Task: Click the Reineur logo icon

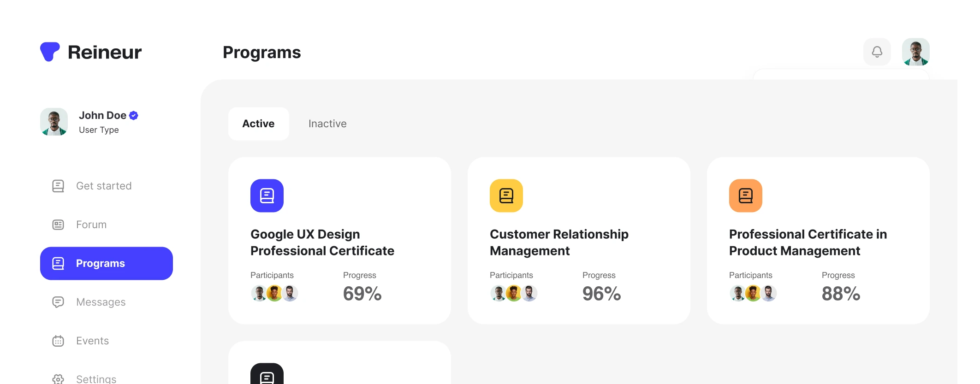Action: tap(51, 52)
